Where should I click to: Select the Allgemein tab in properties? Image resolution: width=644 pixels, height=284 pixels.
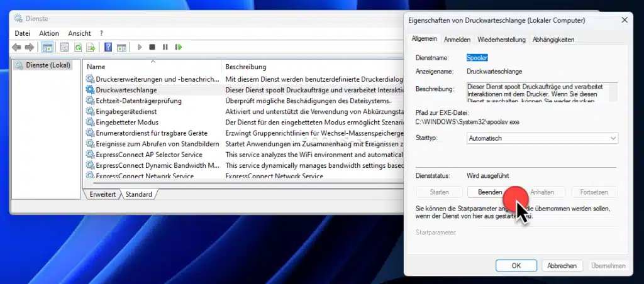point(425,38)
